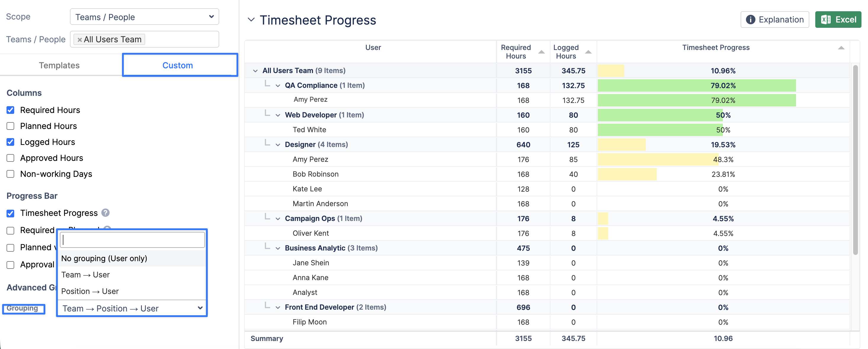Sort by Required Hours column arrow
The width and height of the screenshot is (868, 349).
click(542, 52)
